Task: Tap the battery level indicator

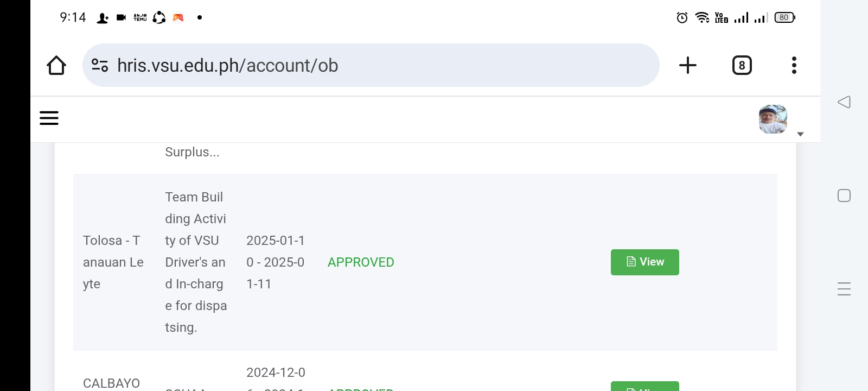Action: tap(784, 18)
